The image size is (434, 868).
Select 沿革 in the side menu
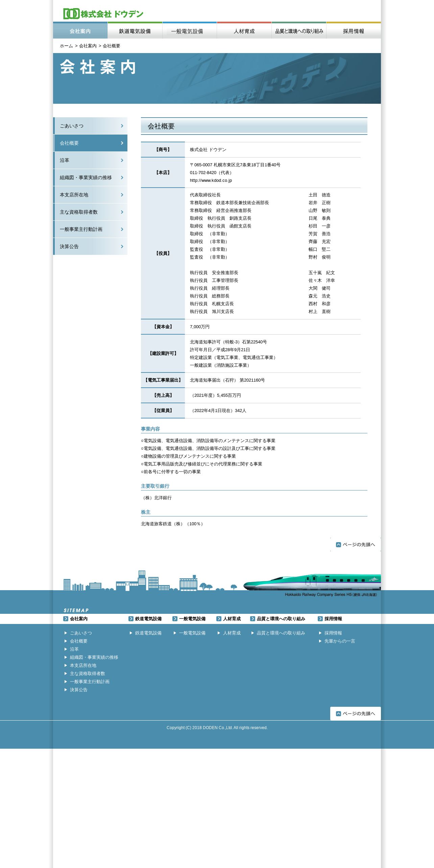point(90,160)
